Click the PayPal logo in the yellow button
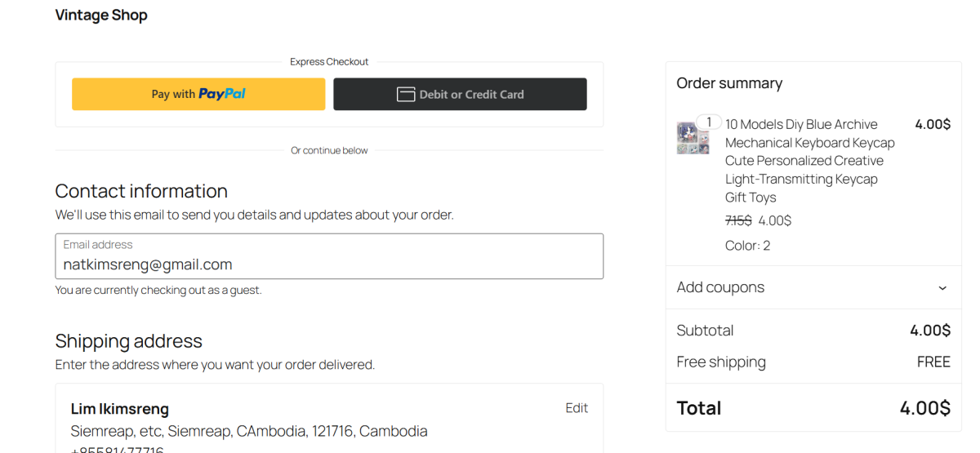980x453 pixels. 221,95
